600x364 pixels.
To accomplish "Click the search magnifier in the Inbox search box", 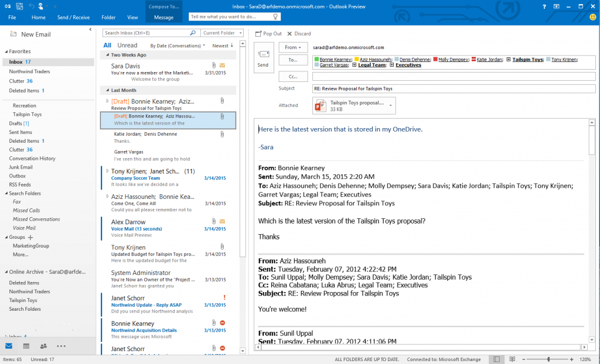I will (x=193, y=33).
